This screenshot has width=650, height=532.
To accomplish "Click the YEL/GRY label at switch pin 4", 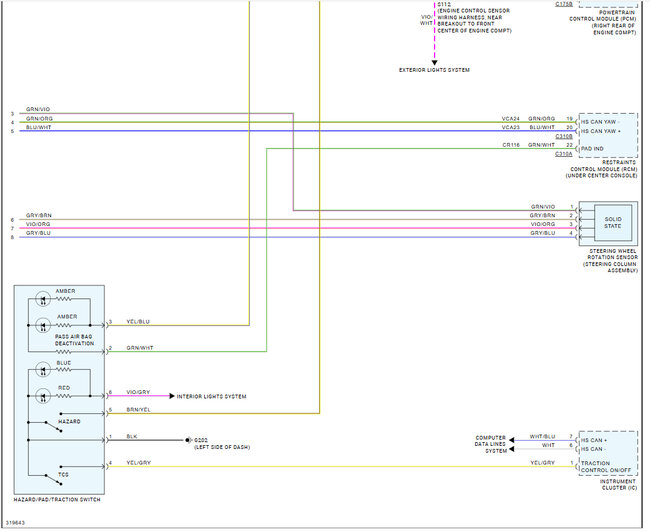I will tap(138, 463).
